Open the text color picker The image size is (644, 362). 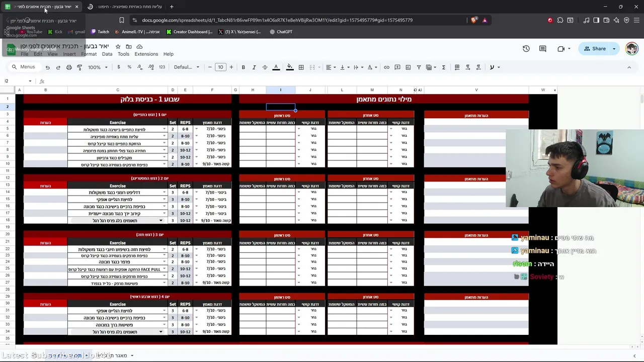[276, 67]
